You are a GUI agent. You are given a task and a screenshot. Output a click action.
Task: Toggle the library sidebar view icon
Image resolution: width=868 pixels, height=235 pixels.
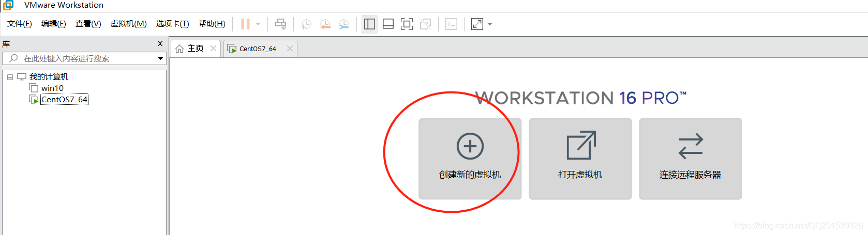[369, 24]
